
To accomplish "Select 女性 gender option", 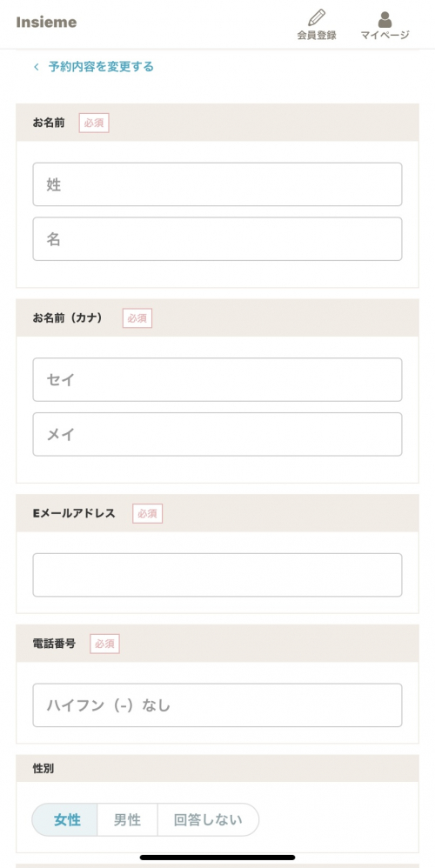I will click(x=67, y=820).
